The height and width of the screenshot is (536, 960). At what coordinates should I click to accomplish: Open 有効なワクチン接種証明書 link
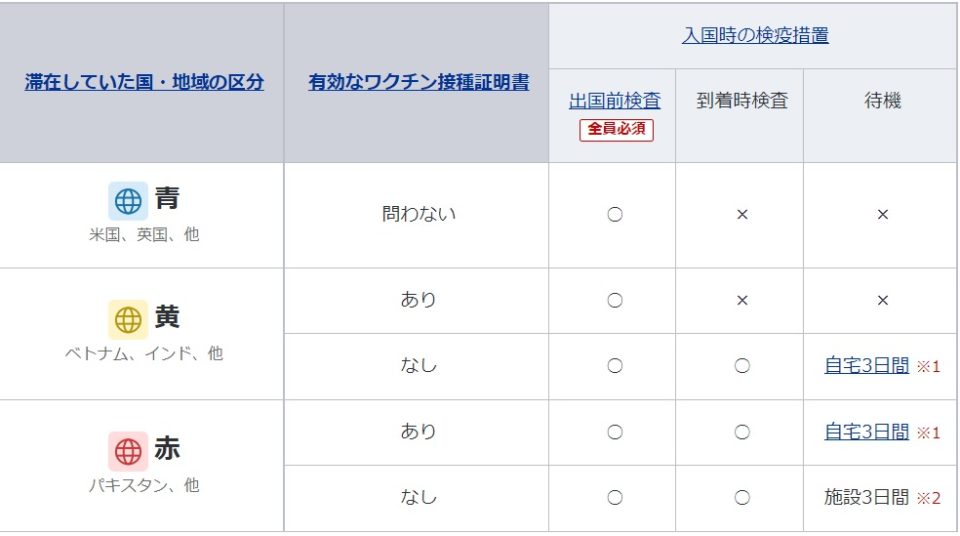[x=418, y=83]
